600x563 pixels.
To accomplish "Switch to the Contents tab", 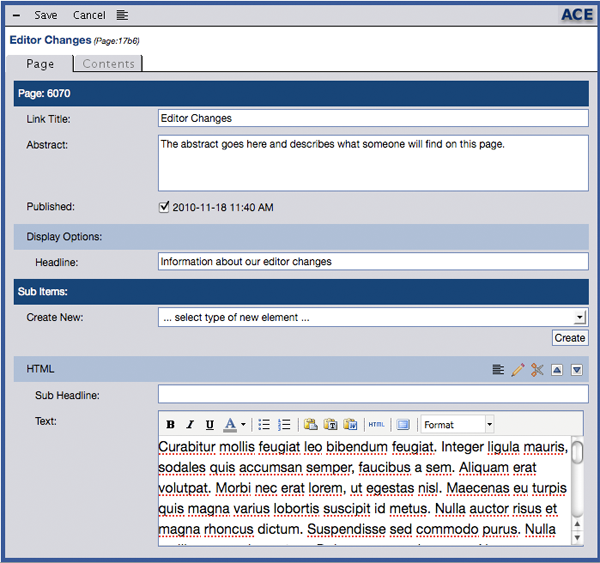I will tap(109, 64).
